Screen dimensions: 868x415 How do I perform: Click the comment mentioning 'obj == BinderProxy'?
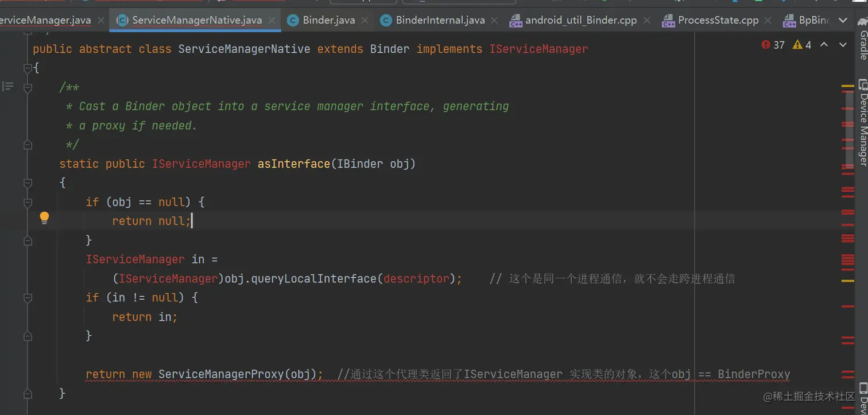pyautogui.click(x=564, y=374)
